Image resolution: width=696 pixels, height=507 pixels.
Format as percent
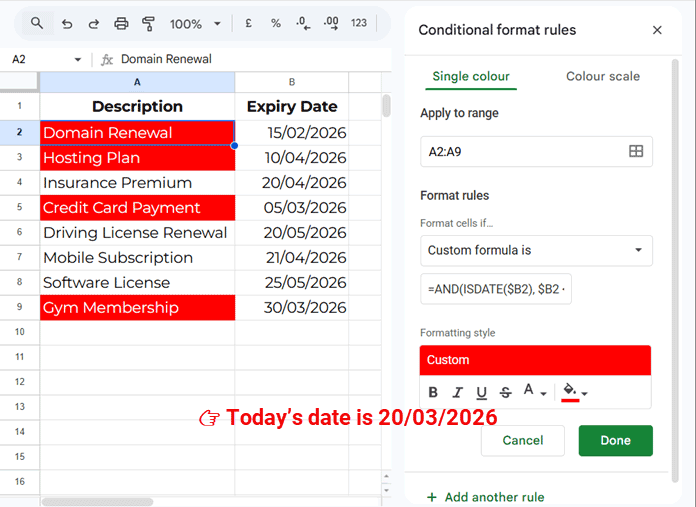click(x=276, y=23)
